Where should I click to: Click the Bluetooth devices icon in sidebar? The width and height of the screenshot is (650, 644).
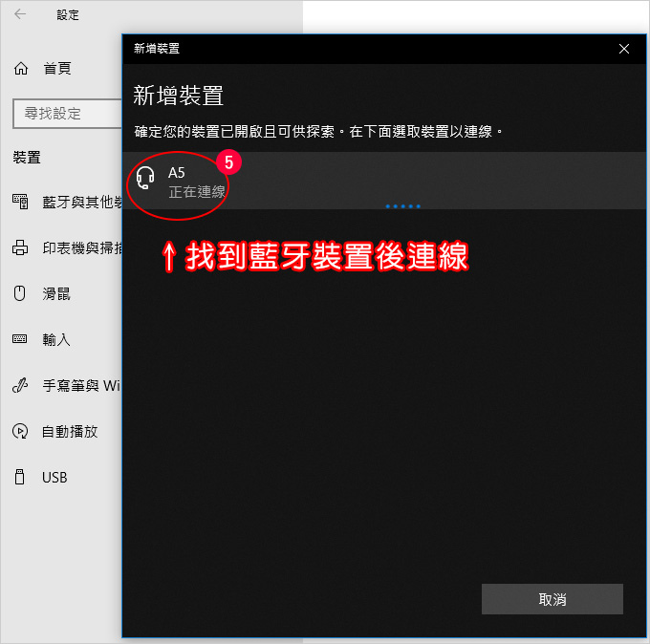(x=20, y=202)
